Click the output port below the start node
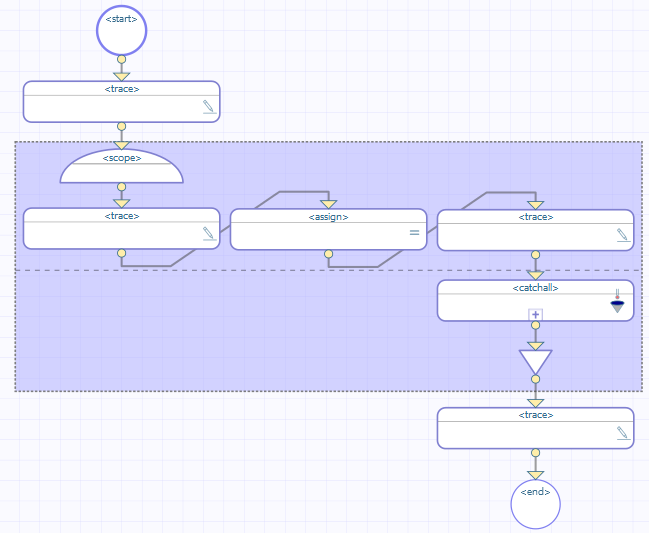The height and width of the screenshot is (533, 649). click(121, 59)
